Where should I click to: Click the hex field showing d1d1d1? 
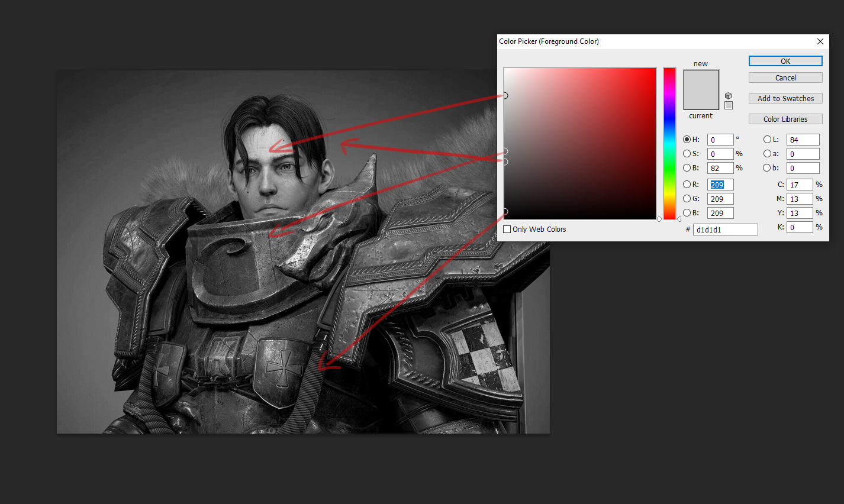click(x=725, y=230)
